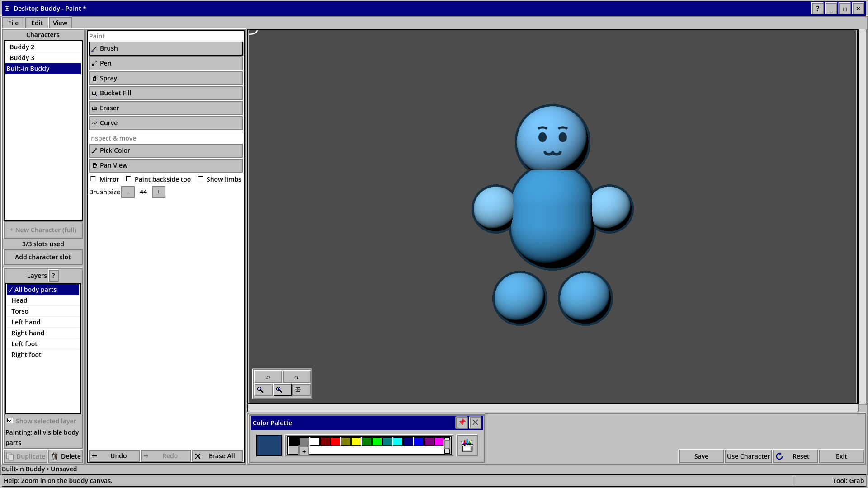Select the Torso layer

[43, 311]
